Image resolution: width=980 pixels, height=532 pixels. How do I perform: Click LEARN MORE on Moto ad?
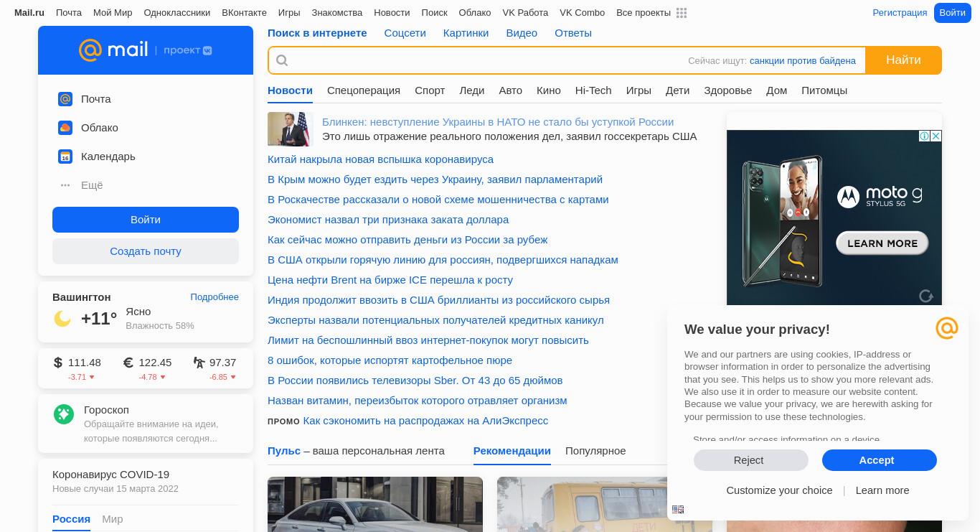point(882,243)
